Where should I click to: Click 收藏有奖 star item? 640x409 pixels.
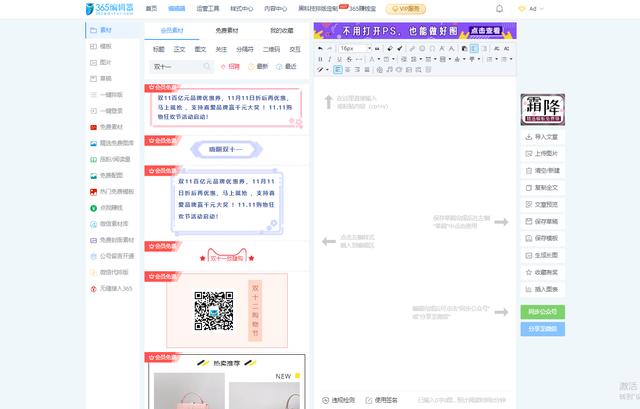click(542, 272)
